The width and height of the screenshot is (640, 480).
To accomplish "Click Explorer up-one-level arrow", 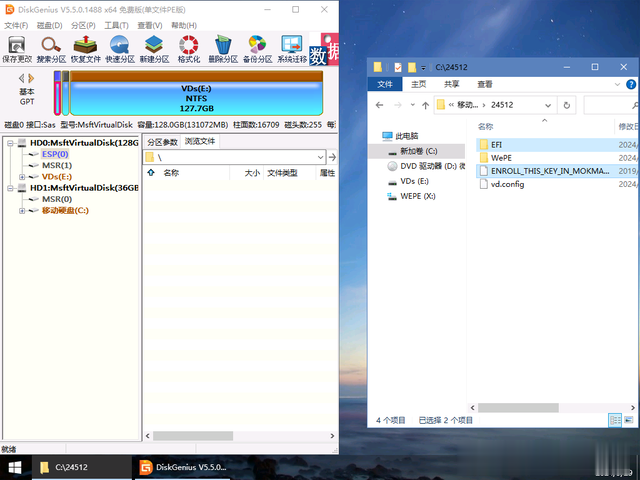I will [425, 105].
